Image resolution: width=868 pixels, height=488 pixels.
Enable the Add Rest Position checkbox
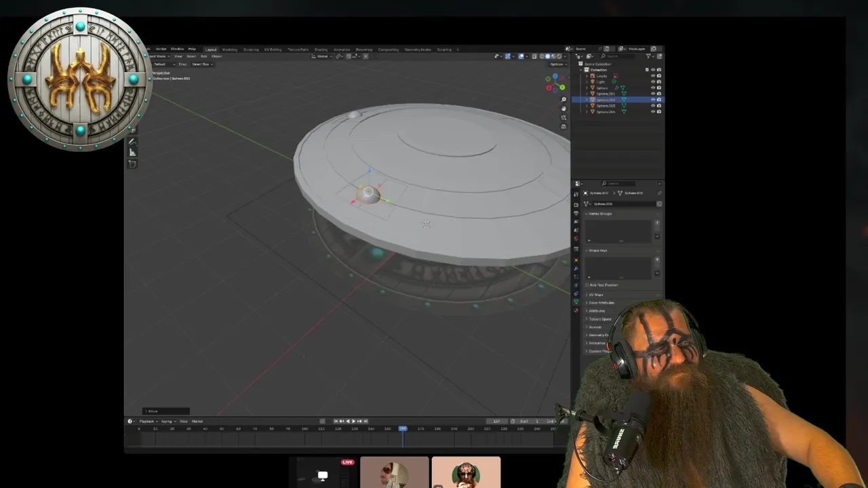[587, 285]
